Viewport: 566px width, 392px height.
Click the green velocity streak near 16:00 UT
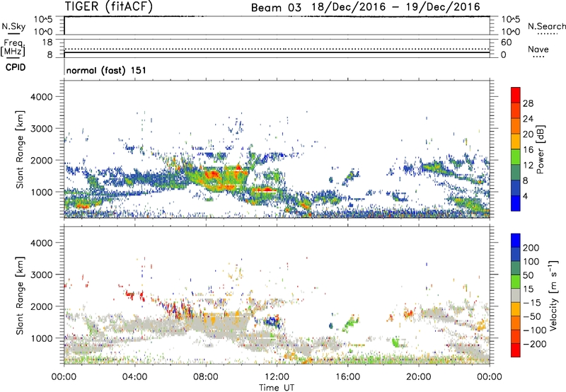click(x=350, y=323)
